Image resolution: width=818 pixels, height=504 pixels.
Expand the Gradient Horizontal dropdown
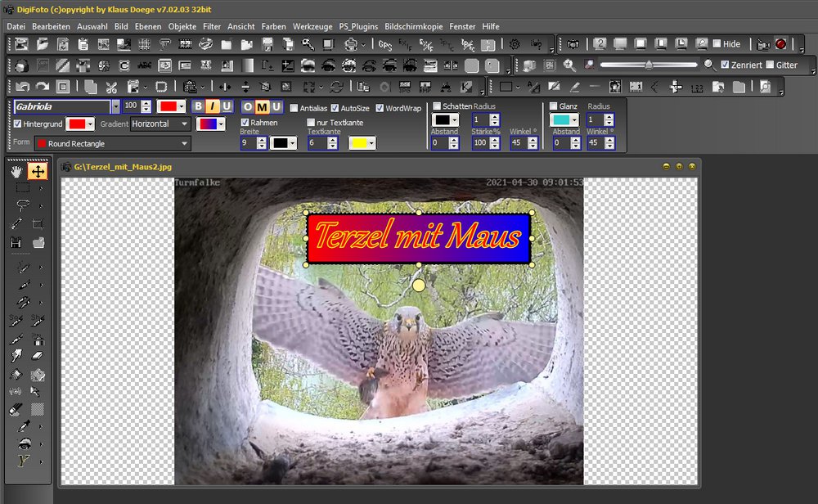pyautogui.click(x=186, y=124)
